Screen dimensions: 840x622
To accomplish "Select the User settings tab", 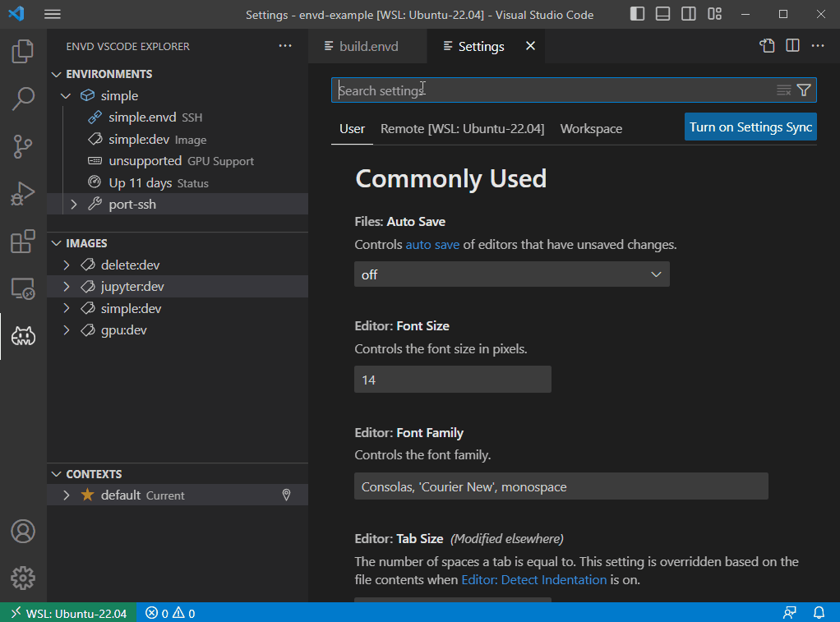I will tap(352, 128).
